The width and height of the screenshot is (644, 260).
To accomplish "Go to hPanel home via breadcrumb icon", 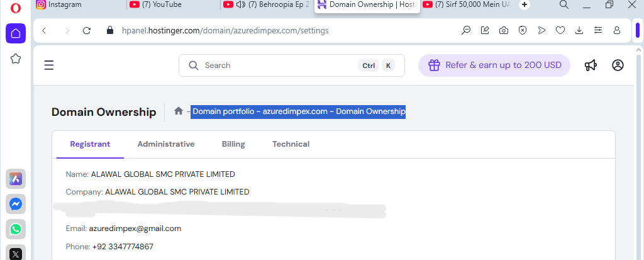I will [x=178, y=111].
